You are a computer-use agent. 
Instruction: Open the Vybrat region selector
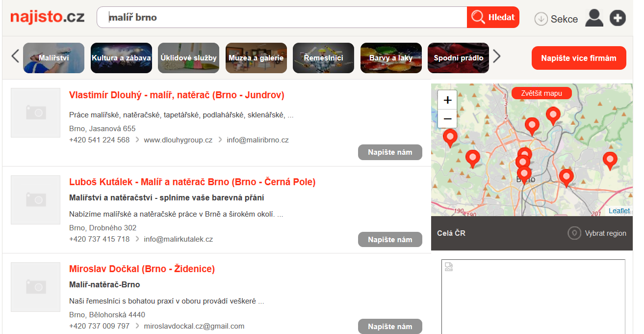pos(597,233)
